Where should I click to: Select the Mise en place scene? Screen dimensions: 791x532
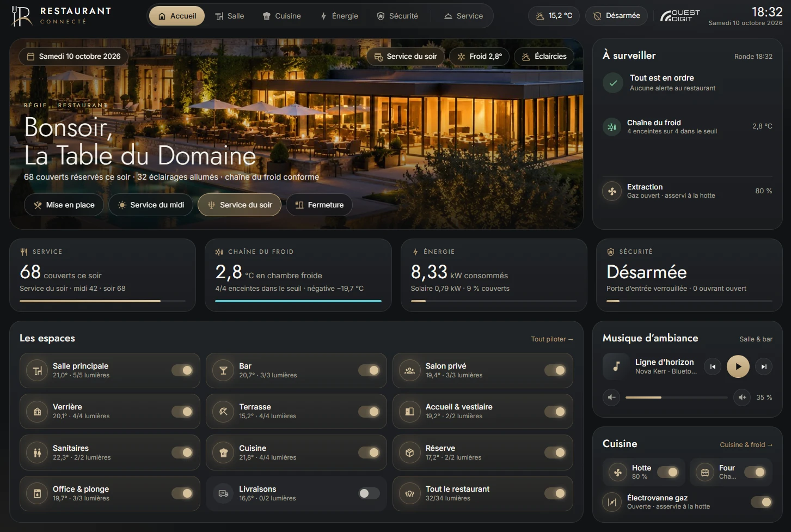point(64,205)
